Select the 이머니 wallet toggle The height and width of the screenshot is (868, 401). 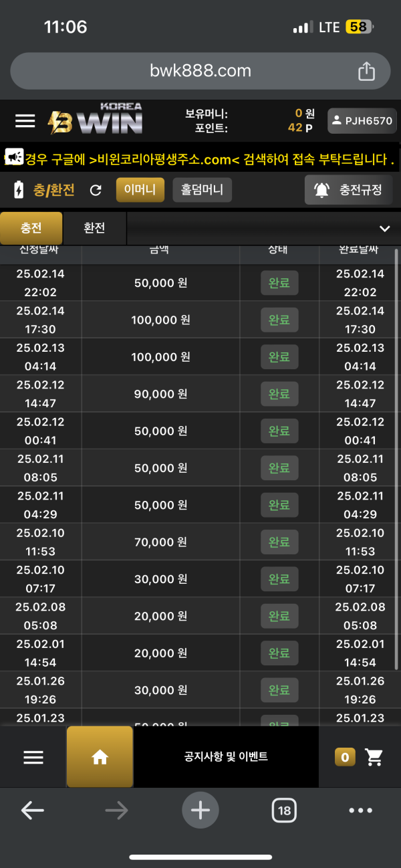[140, 190]
